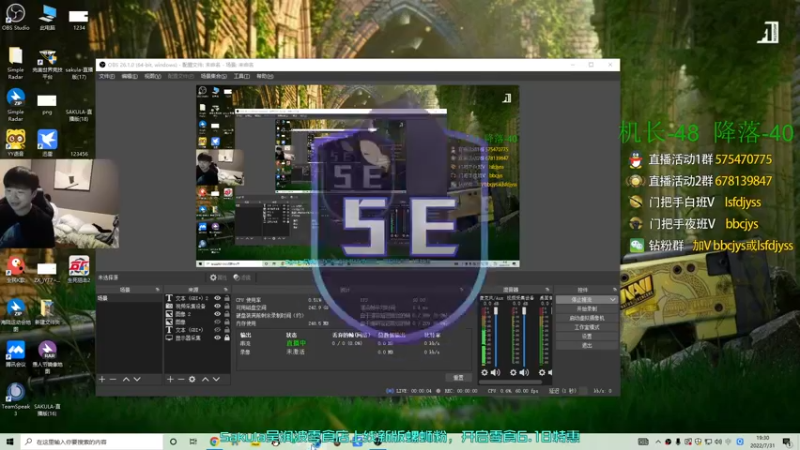This screenshot has height=450, width=800.
Task: Open 编辑(E) menu in OBS
Action: coord(130,76)
